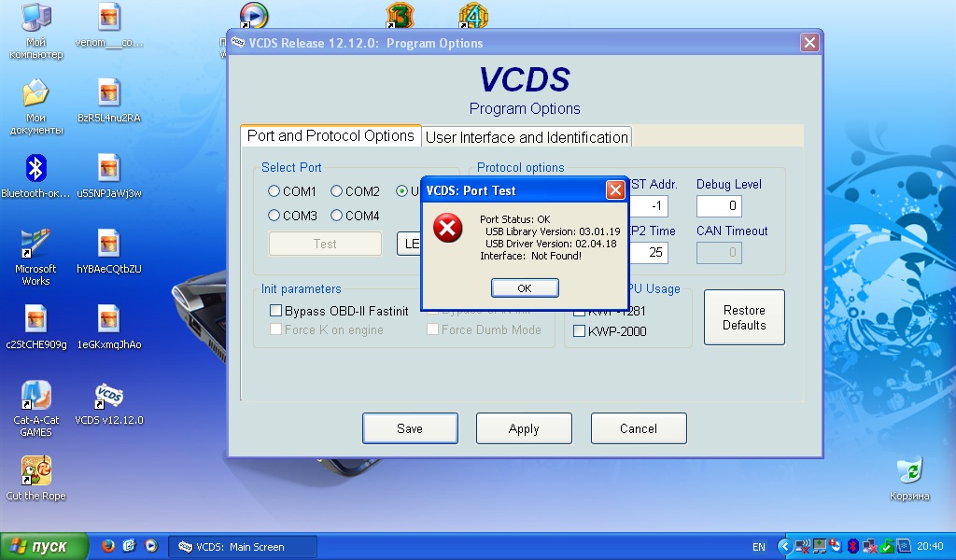The height and width of the screenshot is (560, 956).
Task: Click the taskbar clock showing 20:40
Action: [930, 547]
